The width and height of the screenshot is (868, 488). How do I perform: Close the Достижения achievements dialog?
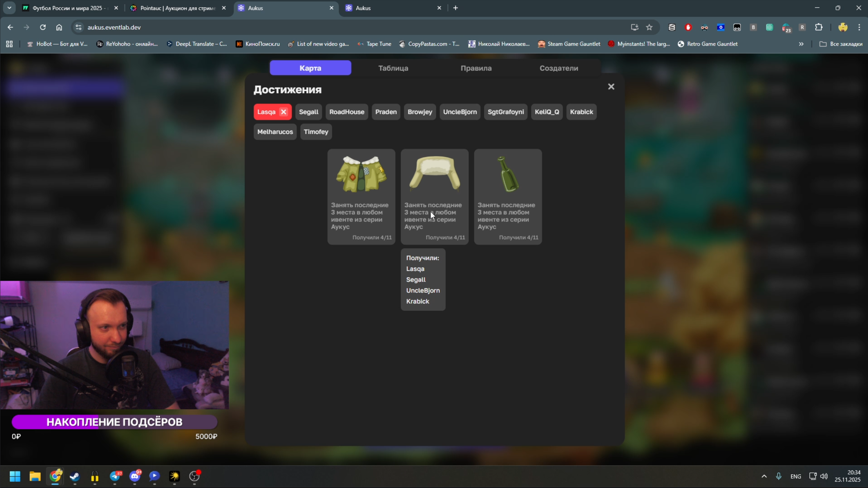click(611, 87)
